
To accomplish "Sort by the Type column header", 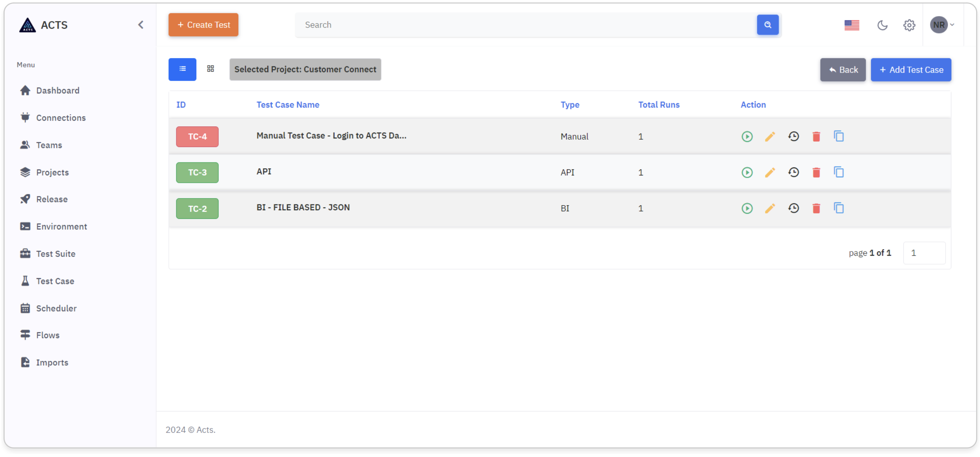I will point(570,105).
